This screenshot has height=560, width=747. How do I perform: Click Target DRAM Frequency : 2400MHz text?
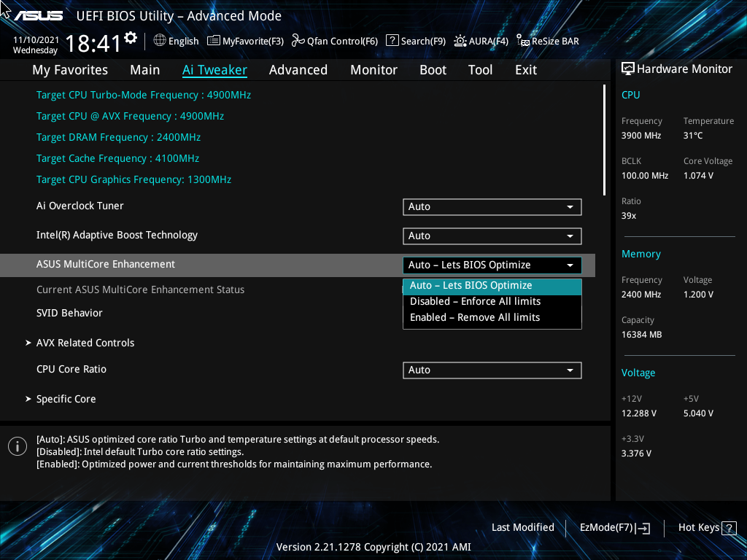click(119, 138)
